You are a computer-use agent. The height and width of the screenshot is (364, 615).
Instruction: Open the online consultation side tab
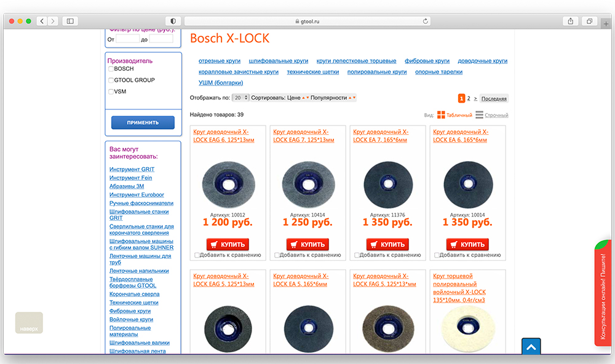603,293
